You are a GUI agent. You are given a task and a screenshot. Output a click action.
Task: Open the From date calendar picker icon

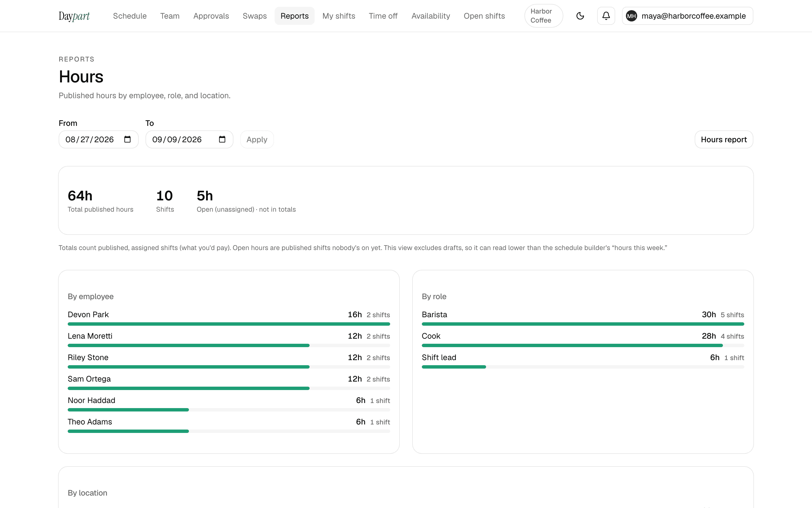[127, 139]
